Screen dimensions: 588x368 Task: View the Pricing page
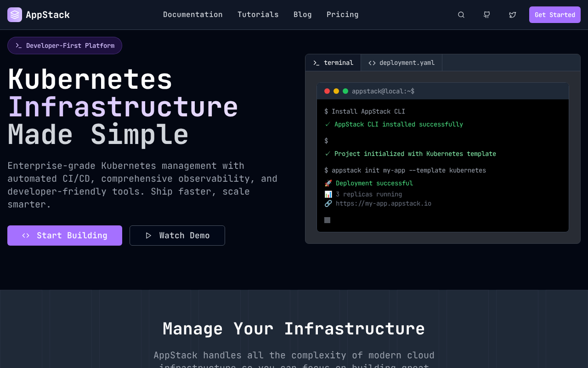click(x=343, y=15)
